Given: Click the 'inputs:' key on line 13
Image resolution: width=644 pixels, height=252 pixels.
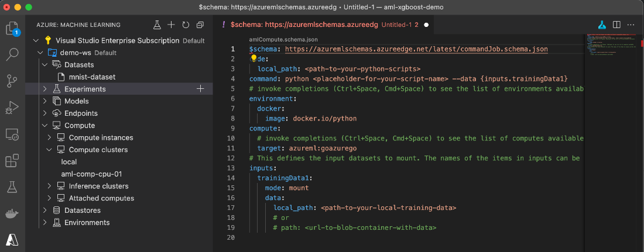Looking at the screenshot, I should [x=263, y=168].
